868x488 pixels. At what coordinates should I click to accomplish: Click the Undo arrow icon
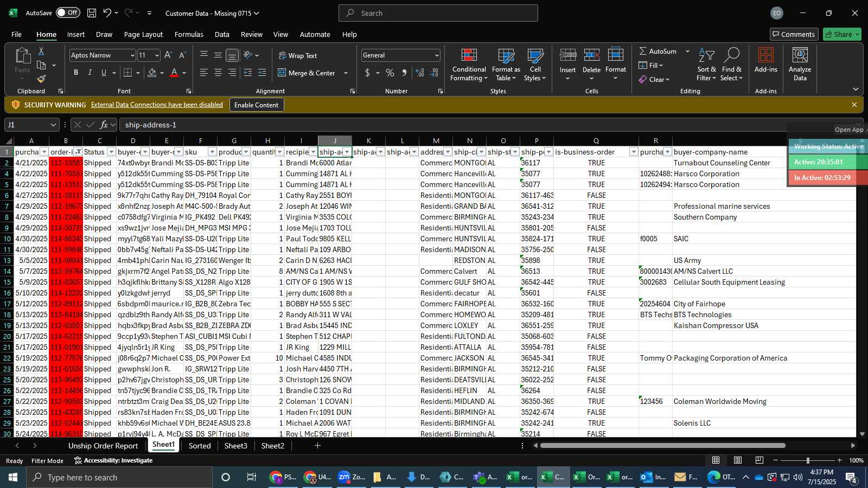107,13
